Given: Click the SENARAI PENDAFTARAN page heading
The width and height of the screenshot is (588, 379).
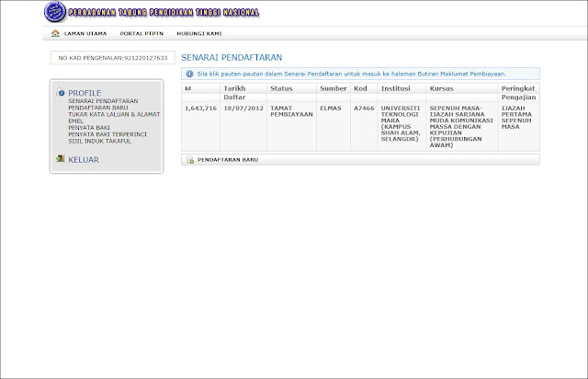Looking at the screenshot, I should coord(232,57).
